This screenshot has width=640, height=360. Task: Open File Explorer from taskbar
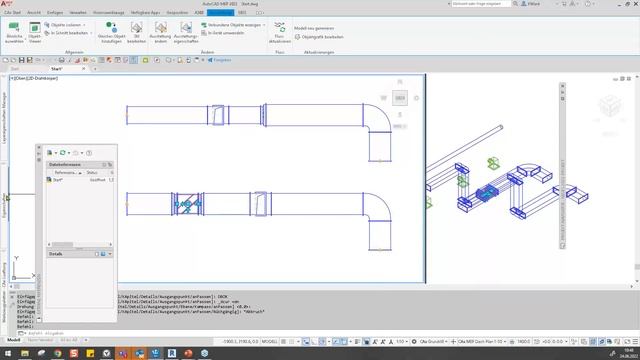click(25, 353)
